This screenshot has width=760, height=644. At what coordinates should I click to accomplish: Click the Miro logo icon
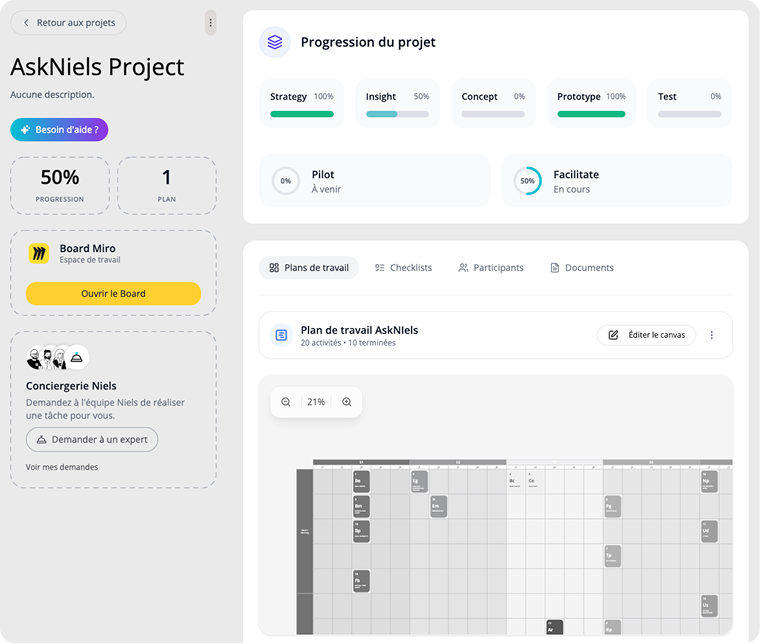[x=39, y=254]
